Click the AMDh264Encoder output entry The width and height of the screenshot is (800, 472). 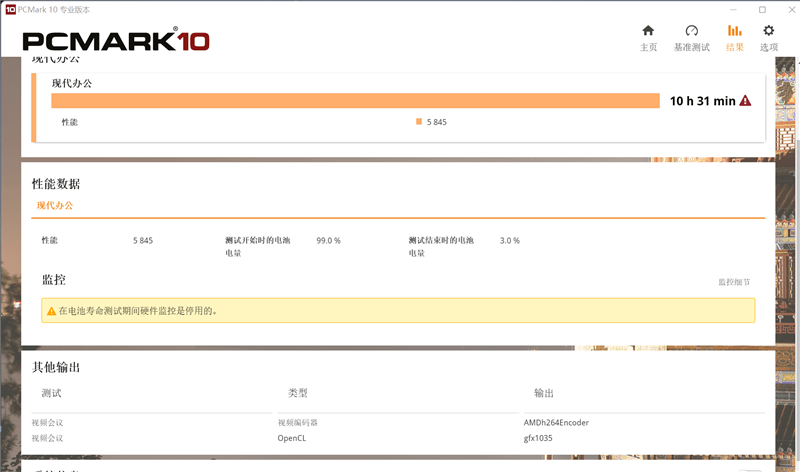click(556, 423)
